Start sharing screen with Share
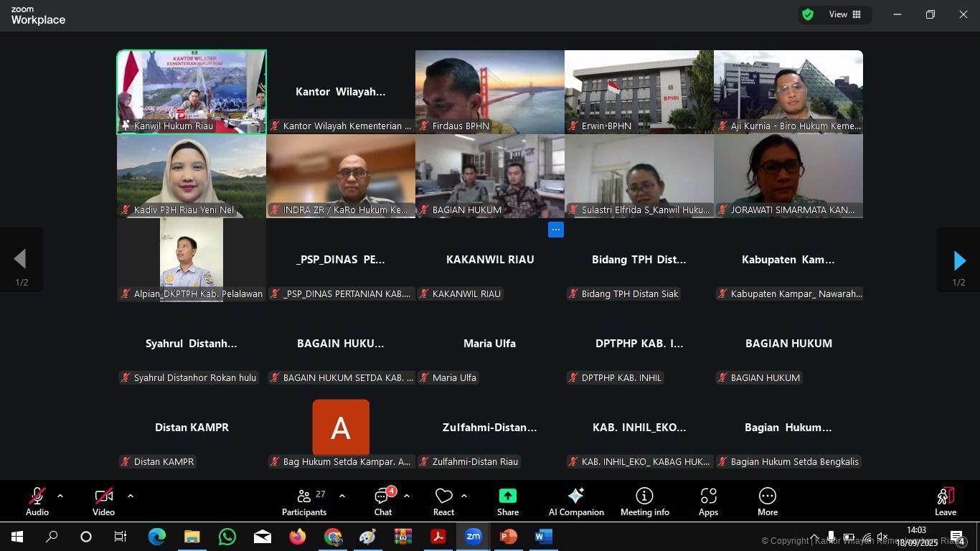Image resolution: width=980 pixels, height=551 pixels. click(507, 501)
